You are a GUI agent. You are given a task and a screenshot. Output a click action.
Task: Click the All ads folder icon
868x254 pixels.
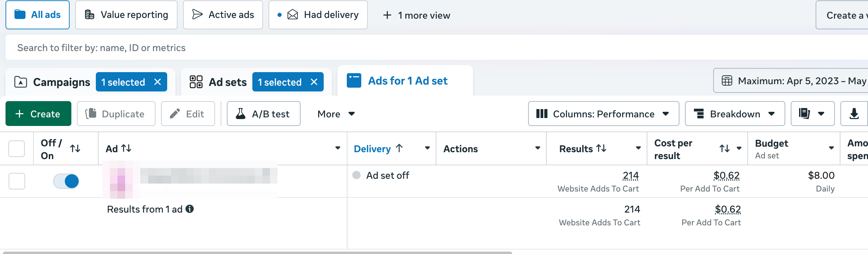20,14
